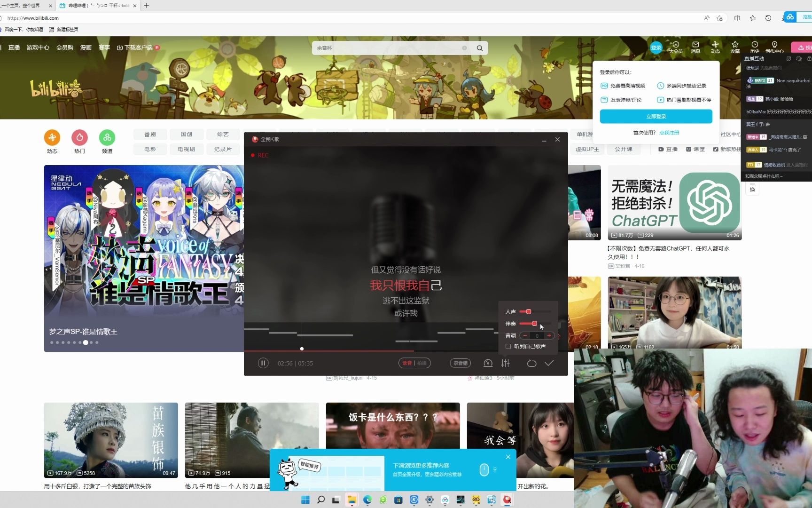
Task: Open 大会员 membership icon
Action: 676,47
